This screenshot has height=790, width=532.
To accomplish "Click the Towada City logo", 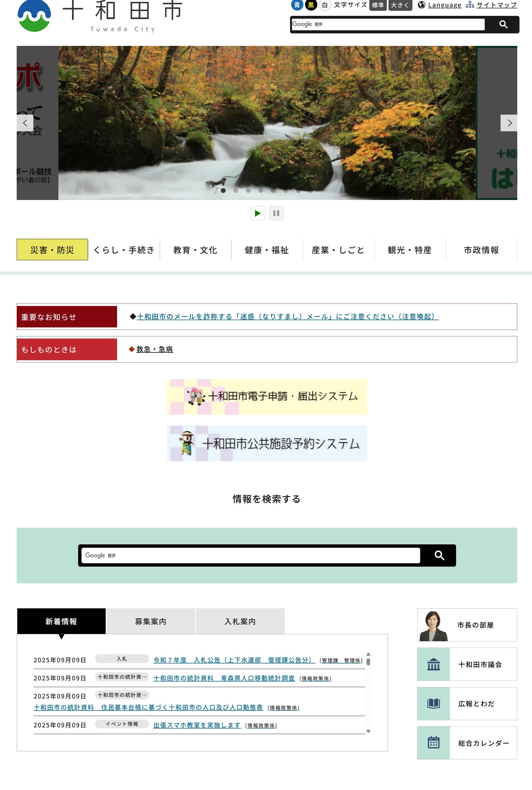I will (34, 16).
